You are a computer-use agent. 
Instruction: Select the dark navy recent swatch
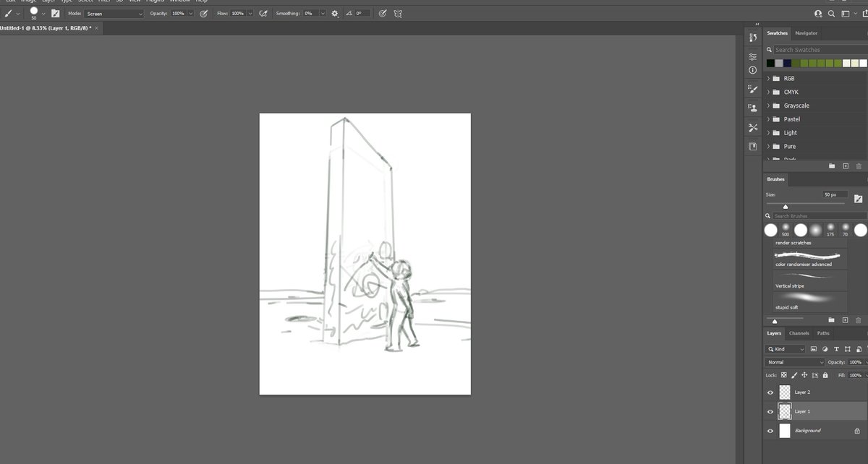tap(787, 64)
